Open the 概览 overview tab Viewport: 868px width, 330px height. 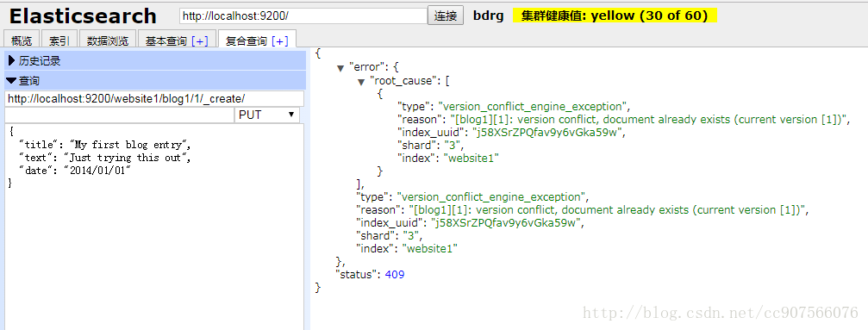pyautogui.click(x=22, y=40)
